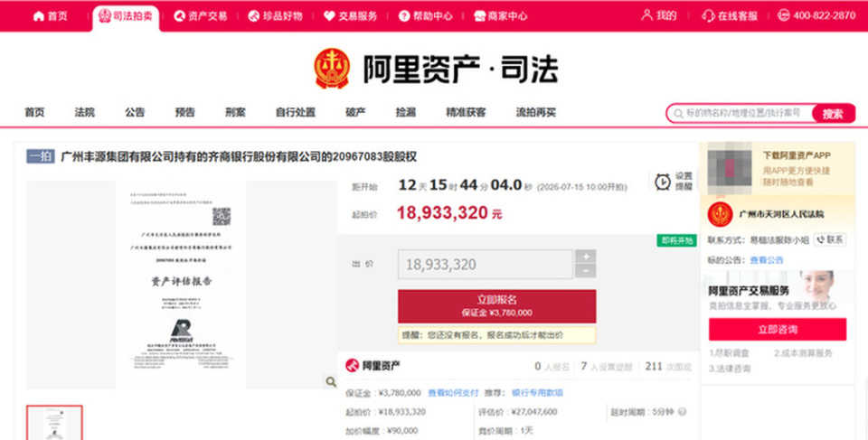Screen dimensions: 868x440
Task: Click 尽职调查 service item
Action: click(729, 353)
